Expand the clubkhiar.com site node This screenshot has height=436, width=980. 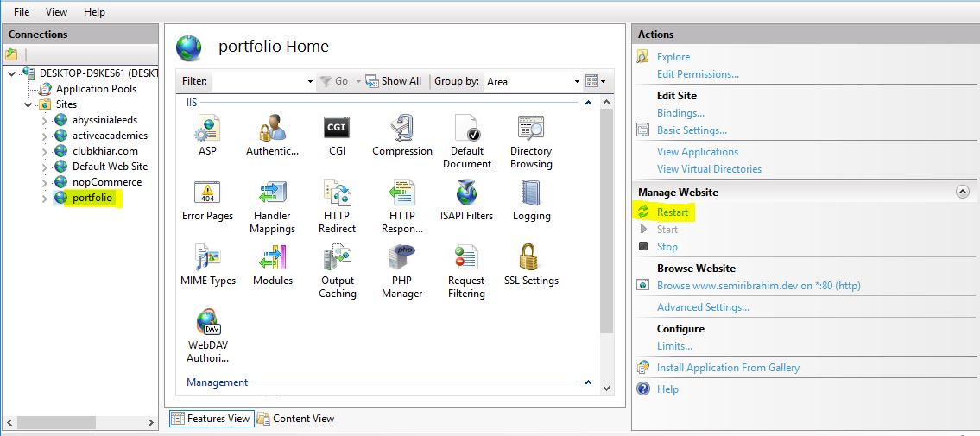tap(44, 152)
